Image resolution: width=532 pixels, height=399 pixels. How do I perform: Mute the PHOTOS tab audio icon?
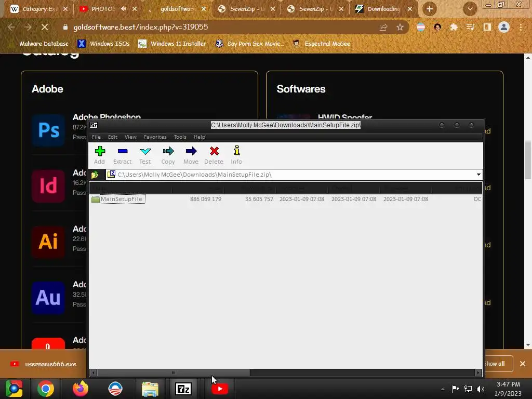pyautogui.click(x=124, y=9)
